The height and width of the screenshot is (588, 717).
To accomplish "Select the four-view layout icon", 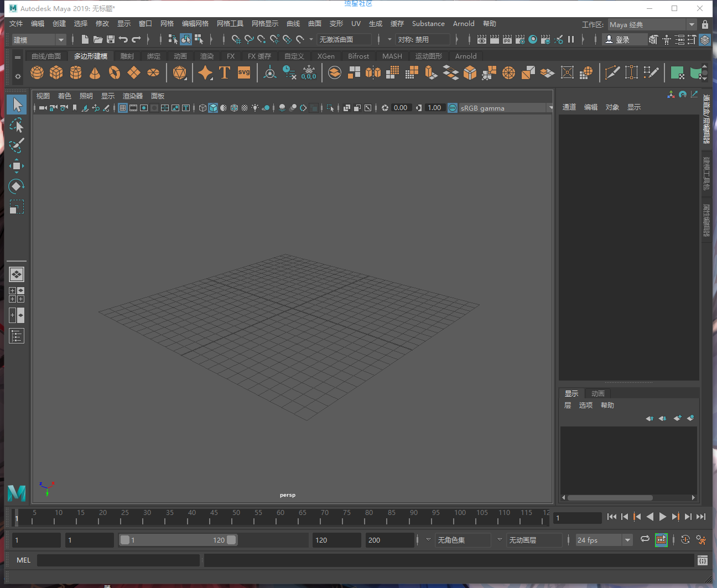I will [x=17, y=295].
